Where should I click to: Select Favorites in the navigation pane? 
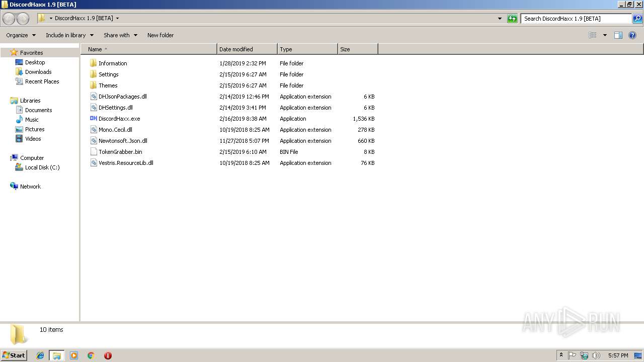pos(32,53)
